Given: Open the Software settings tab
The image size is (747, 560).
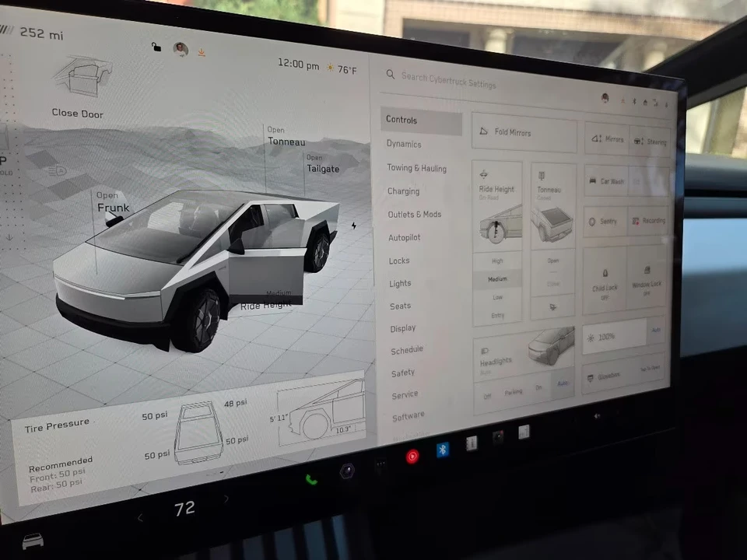Looking at the screenshot, I should pos(409,417).
